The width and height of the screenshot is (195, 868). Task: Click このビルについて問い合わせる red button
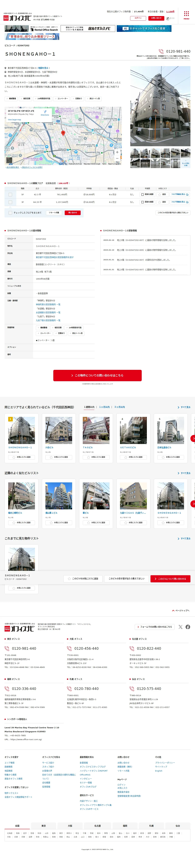[170, 579]
